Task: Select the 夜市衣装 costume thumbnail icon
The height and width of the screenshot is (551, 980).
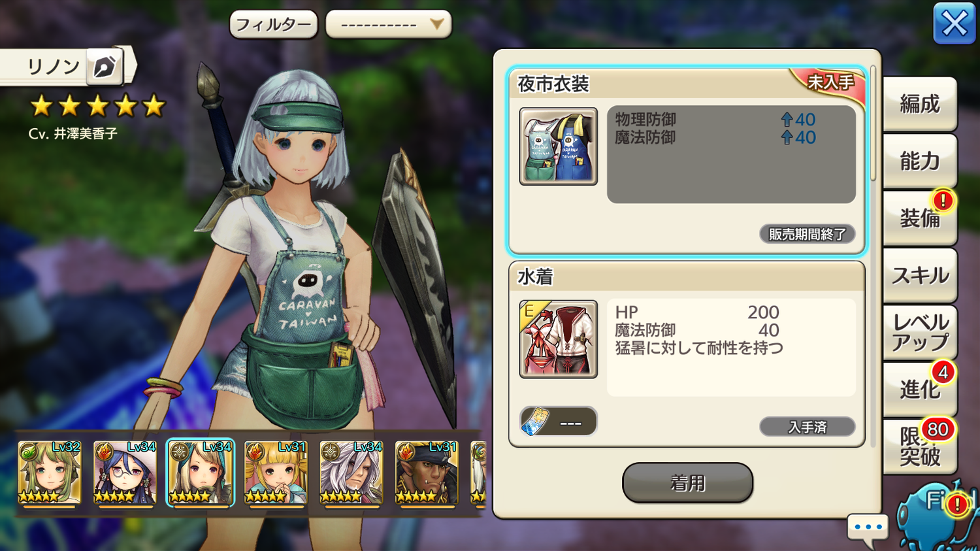Action: [558, 146]
